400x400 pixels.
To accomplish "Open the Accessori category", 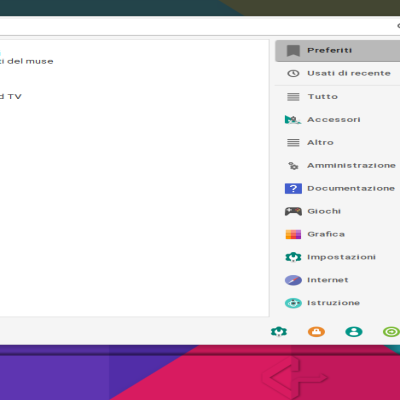I will (x=337, y=119).
